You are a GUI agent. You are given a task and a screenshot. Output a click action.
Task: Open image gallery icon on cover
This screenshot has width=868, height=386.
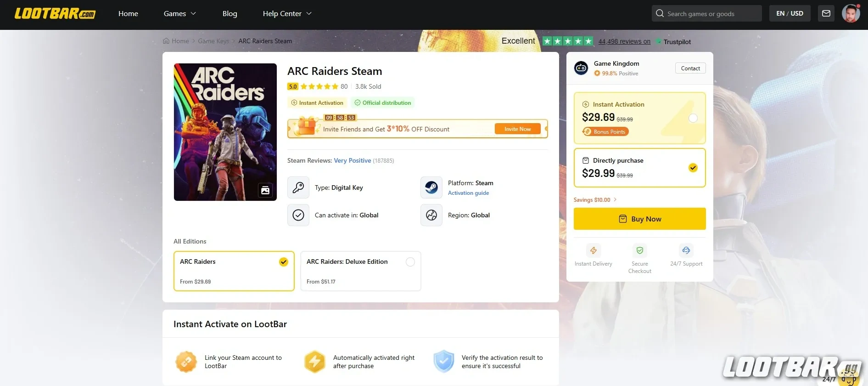[x=265, y=190]
